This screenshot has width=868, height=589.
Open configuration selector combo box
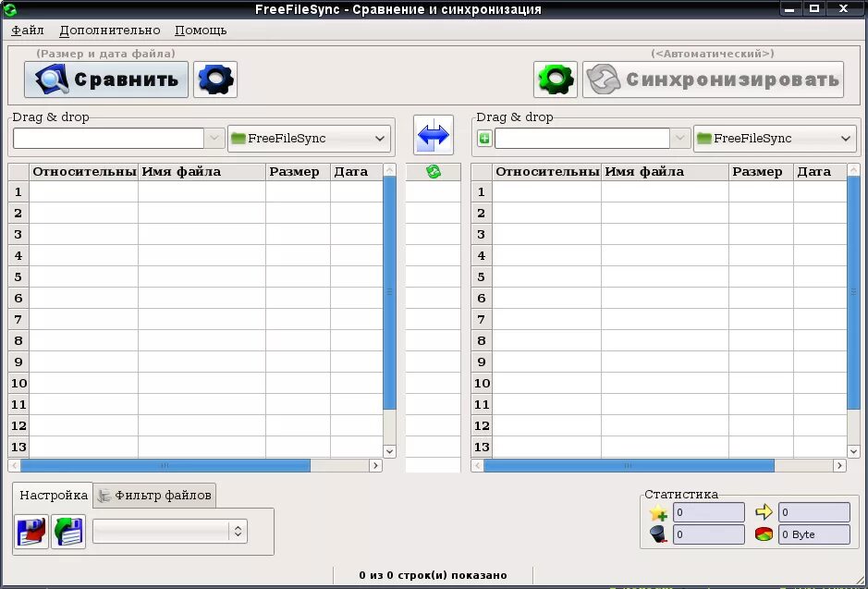pos(169,532)
